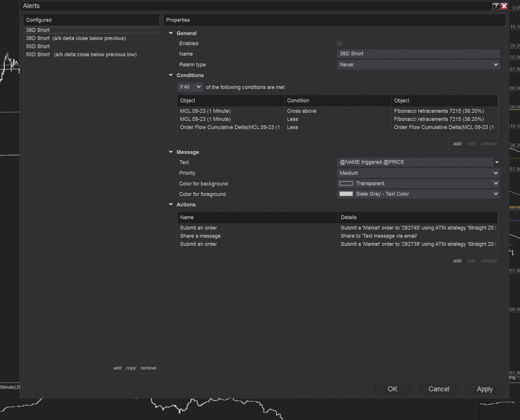Select 50D Short (a/b delta close below previous low)
This screenshot has width=520, height=420.
click(x=91, y=54)
